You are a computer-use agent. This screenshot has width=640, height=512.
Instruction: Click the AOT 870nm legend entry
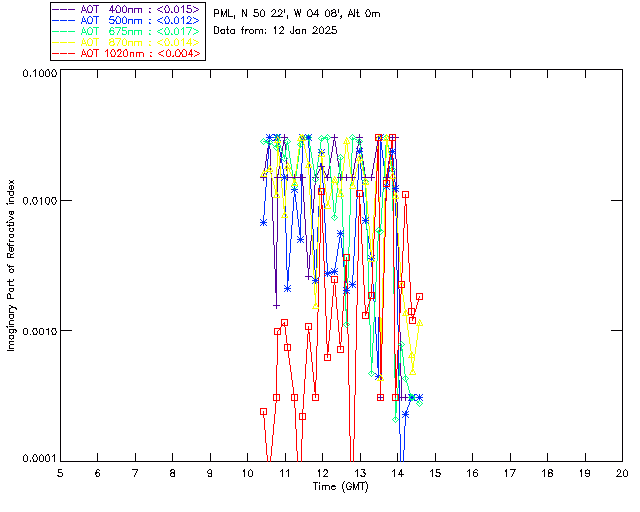coord(127,42)
